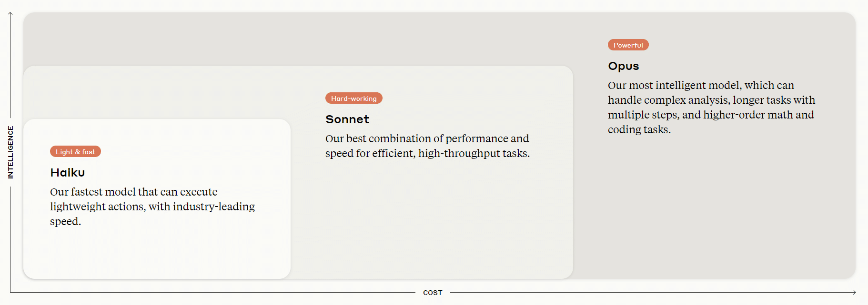The image size is (868, 305).
Task: Click the Sonnet description about performance and speed
Action: pos(427,146)
